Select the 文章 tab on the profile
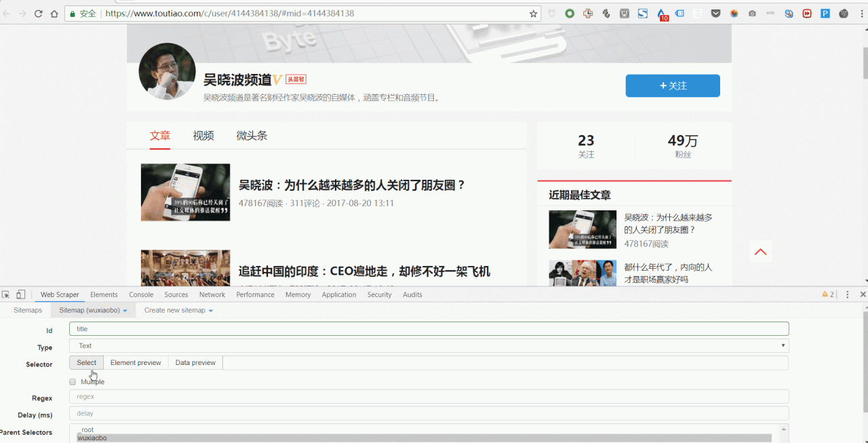The height and width of the screenshot is (443, 868). [160, 136]
